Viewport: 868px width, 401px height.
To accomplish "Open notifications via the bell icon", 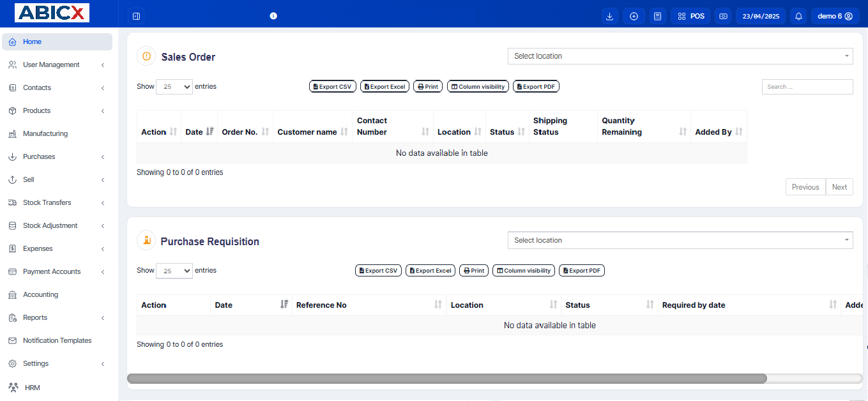I will (798, 15).
